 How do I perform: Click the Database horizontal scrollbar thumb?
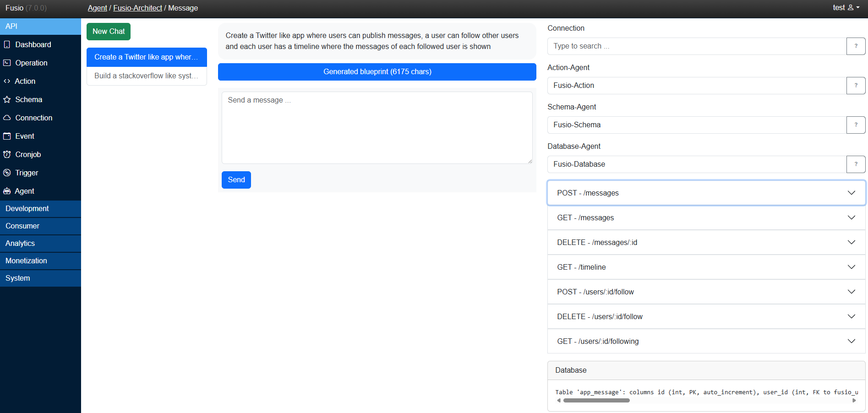(596, 400)
